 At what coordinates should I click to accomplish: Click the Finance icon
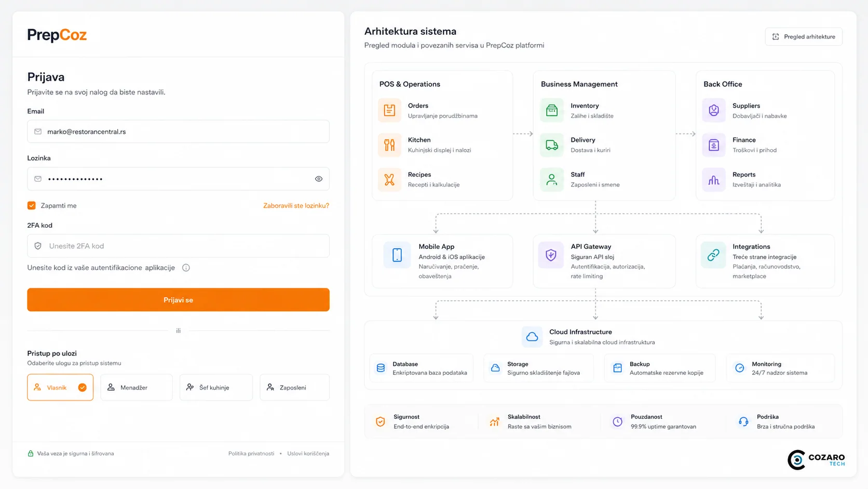pyautogui.click(x=714, y=144)
